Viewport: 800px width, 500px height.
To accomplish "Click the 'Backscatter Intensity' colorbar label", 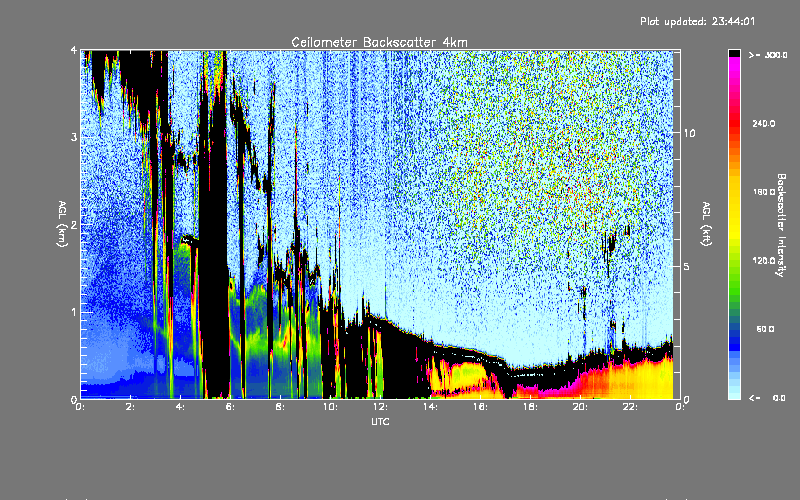I will pos(781,225).
